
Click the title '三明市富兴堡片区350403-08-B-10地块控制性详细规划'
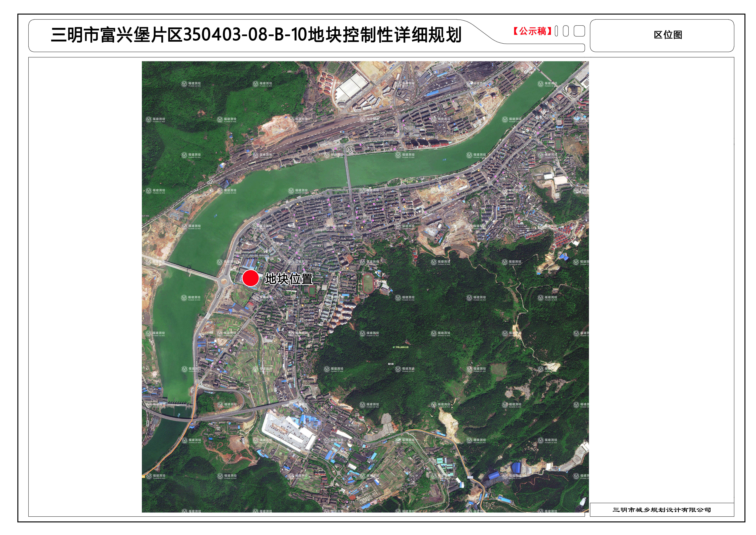coord(256,35)
